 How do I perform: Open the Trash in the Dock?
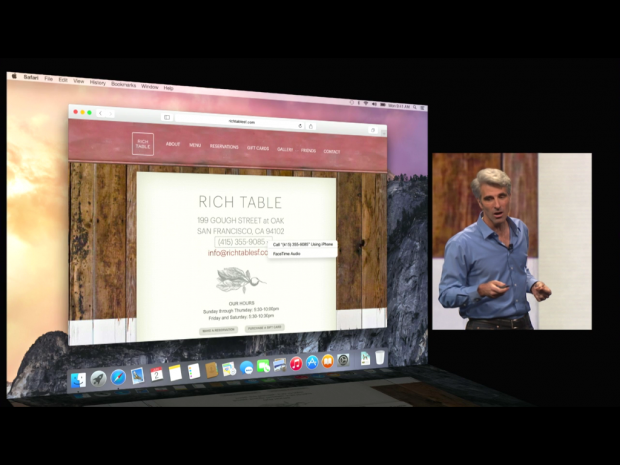point(380,357)
